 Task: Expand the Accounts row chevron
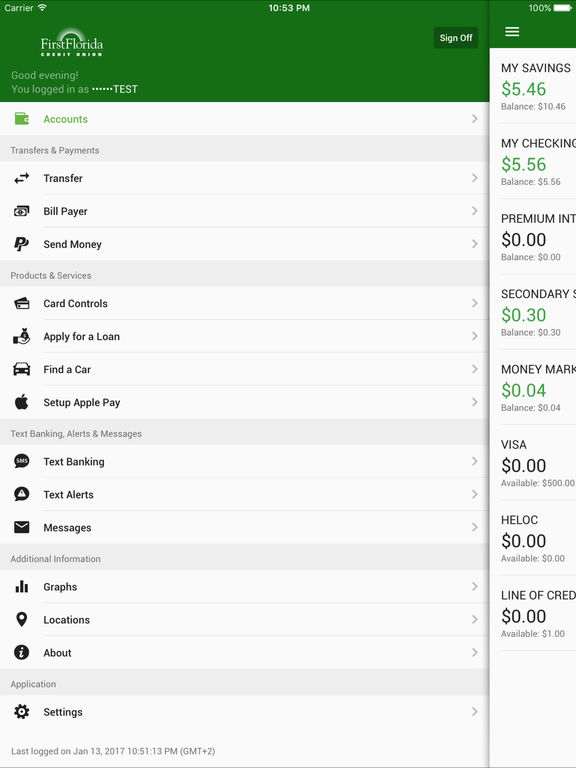[x=475, y=119]
